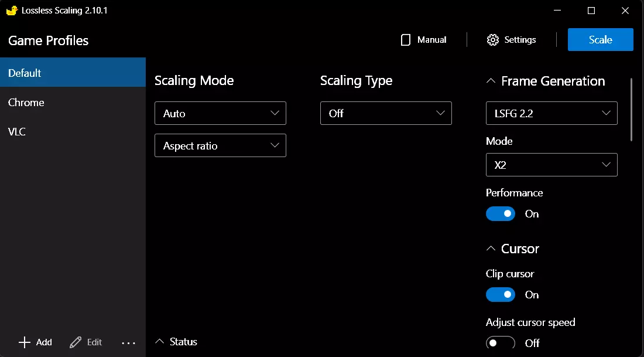Select the Chrome game profile

click(x=26, y=103)
